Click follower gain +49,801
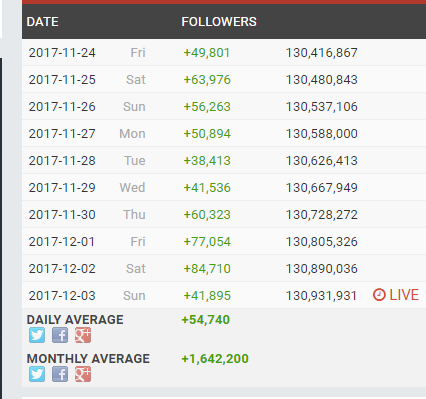Image resolution: width=426 pixels, height=399 pixels. coord(207,53)
